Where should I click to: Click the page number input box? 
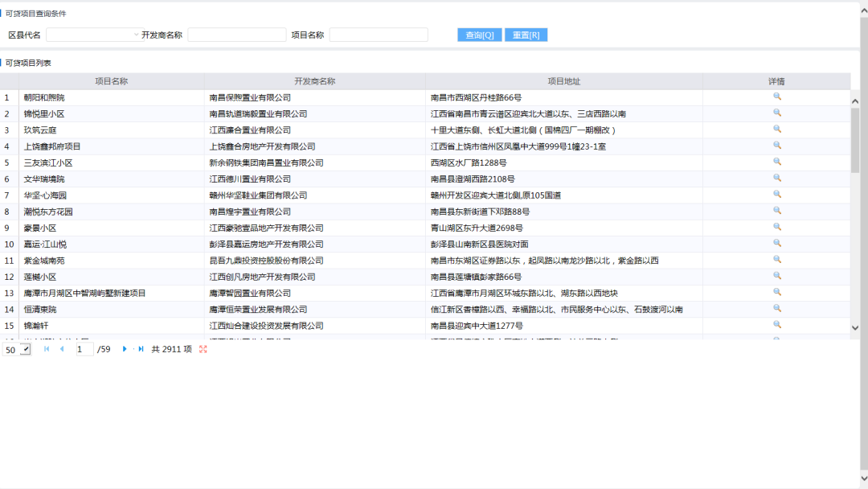84,349
